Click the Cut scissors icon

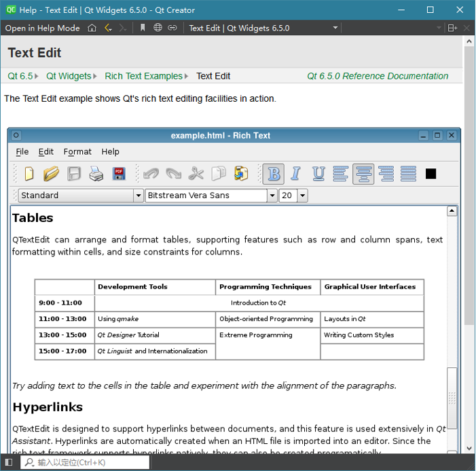click(x=196, y=174)
